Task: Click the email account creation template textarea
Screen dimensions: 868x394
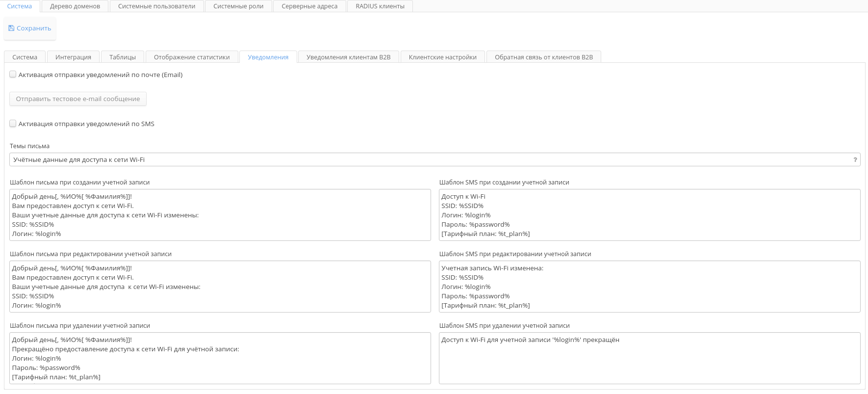Action: 220,215
